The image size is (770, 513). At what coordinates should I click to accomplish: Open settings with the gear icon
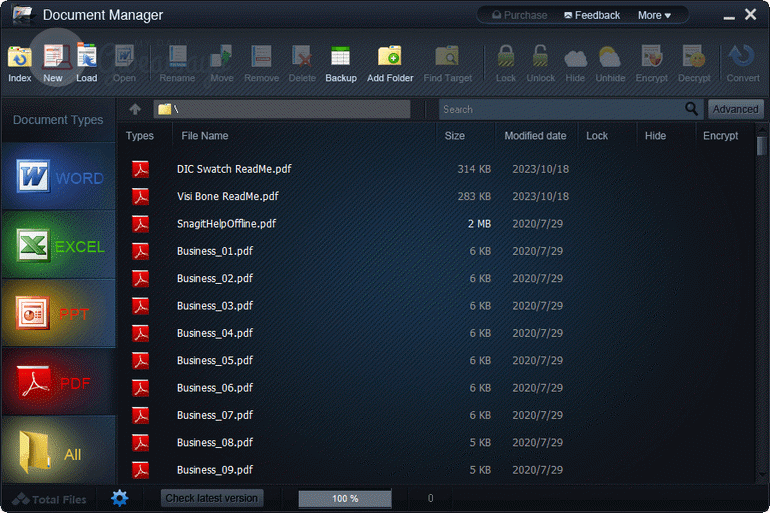[120, 498]
